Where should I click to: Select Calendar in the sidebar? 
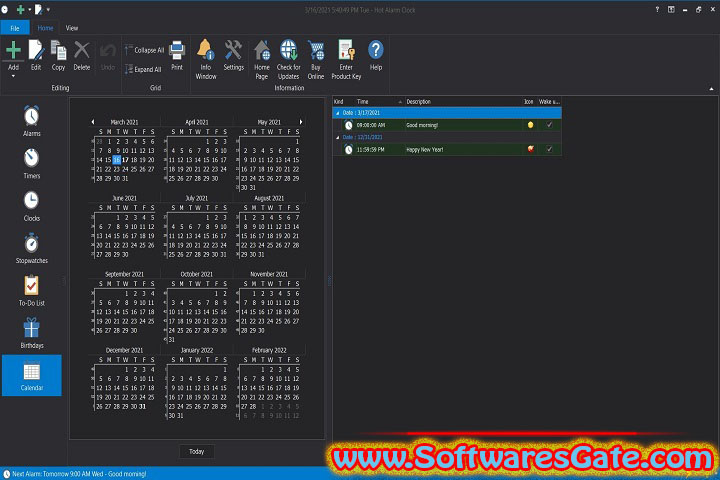(31, 375)
